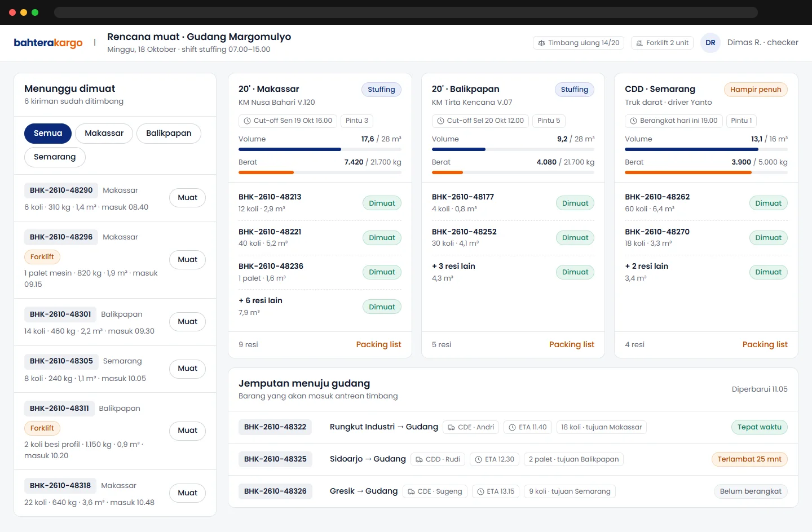
Task: Click Muat for BHK-2610-48305
Action: (188, 369)
